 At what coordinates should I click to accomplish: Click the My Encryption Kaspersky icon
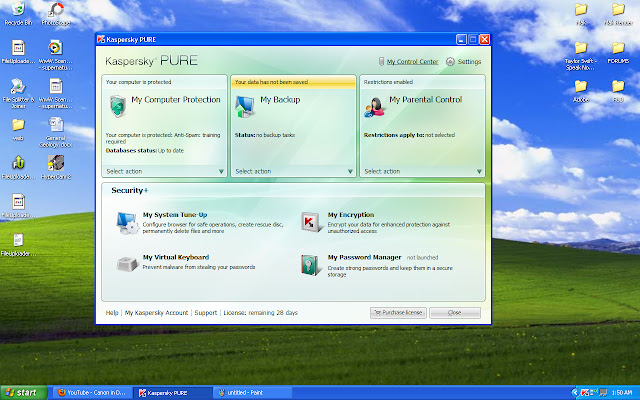tap(311, 222)
